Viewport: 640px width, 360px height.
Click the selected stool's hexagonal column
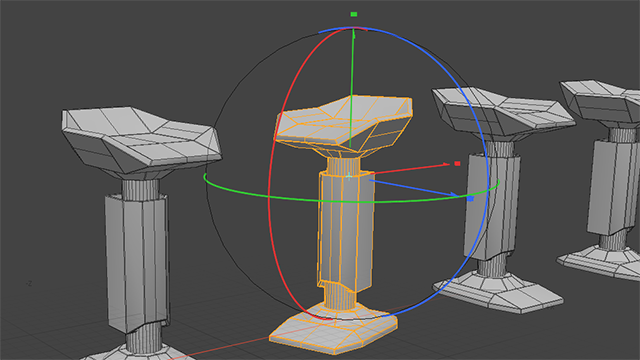(x=346, y=231)
